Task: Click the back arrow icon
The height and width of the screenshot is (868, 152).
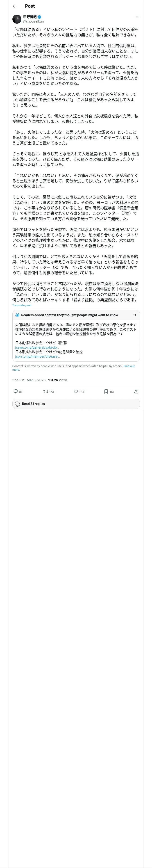Action: tap(14, 6)
